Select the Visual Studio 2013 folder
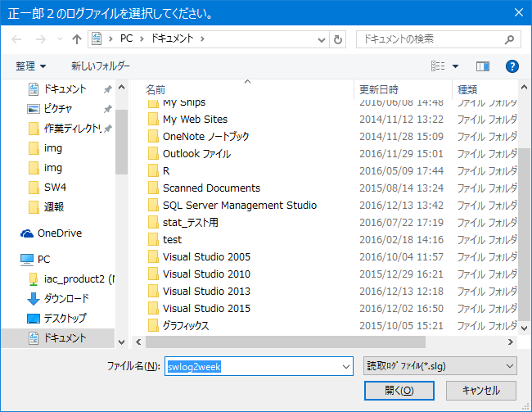532x412 pixels. point(206,292)
